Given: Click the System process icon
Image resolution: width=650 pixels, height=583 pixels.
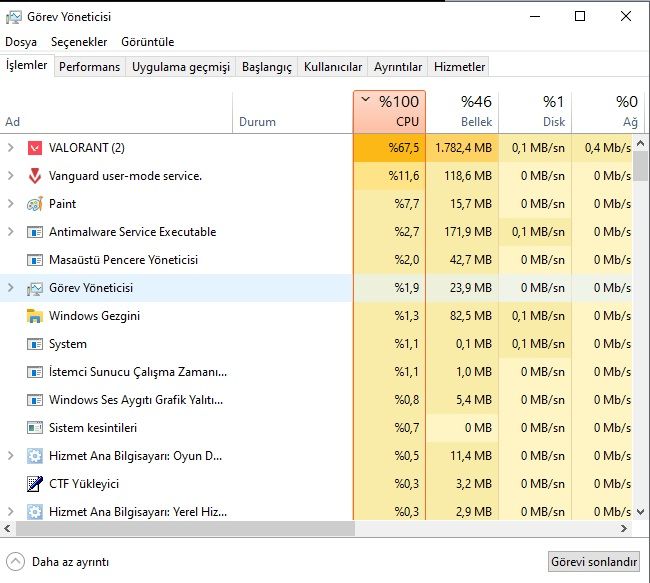Looking at the screenshot, I should [x=35, y=344].
